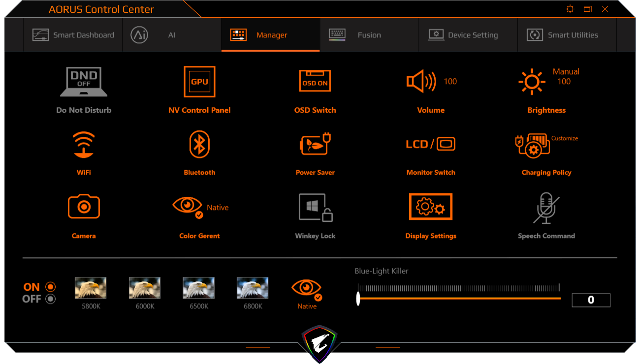Toggle the Winkey Lock icon
This screenshot has width=640, height=364.
(x=315, y=208)
